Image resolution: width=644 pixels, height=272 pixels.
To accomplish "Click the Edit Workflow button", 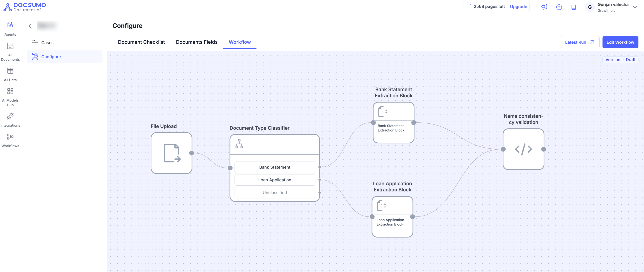I will pos(620,42).
